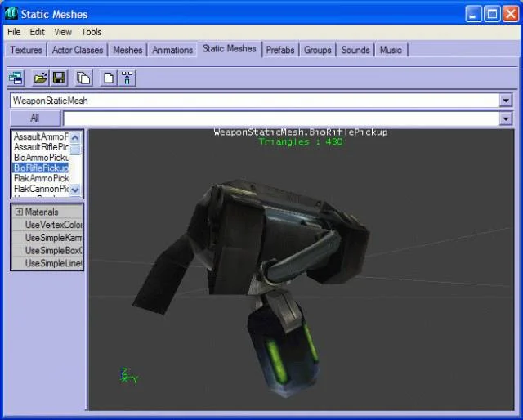Click the dock/undock browser toolbar icon
Viewport: 523px width, 420px height.
(x=16, y=78)
